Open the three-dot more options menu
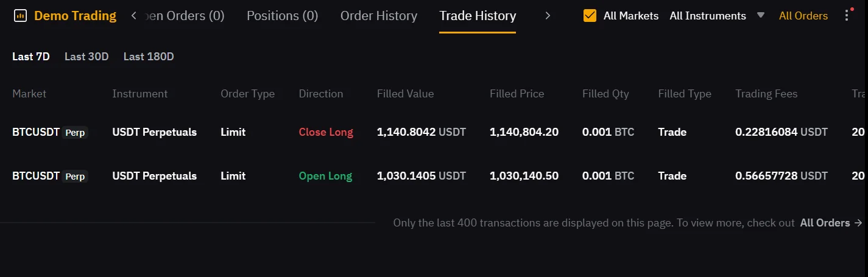 [x=847, y=16]
